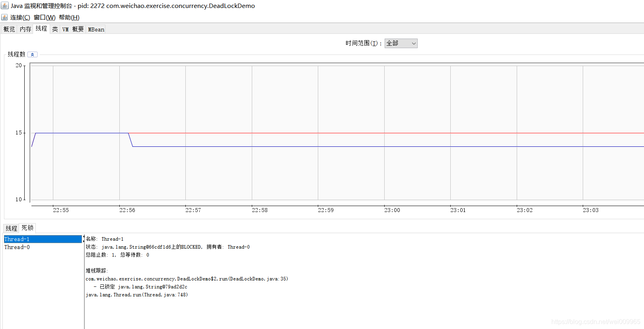Click the java.lang.Thread.run stack line

tap(137, 295)
